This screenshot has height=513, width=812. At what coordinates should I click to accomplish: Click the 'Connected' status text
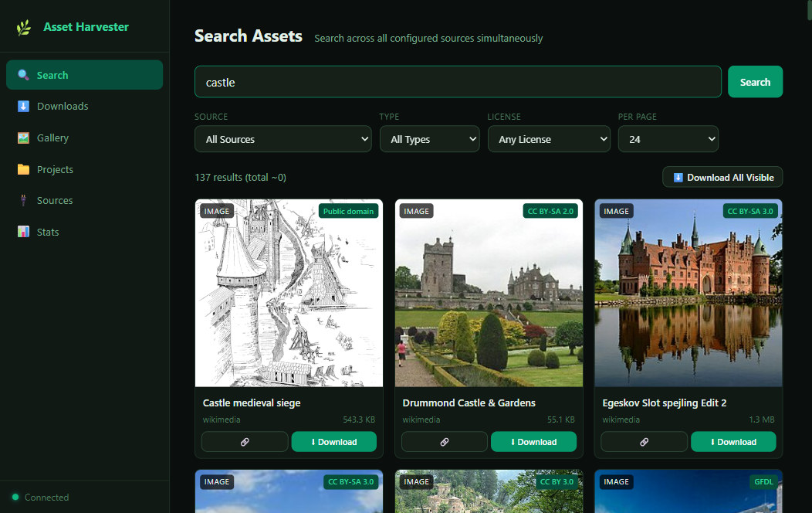46,498
